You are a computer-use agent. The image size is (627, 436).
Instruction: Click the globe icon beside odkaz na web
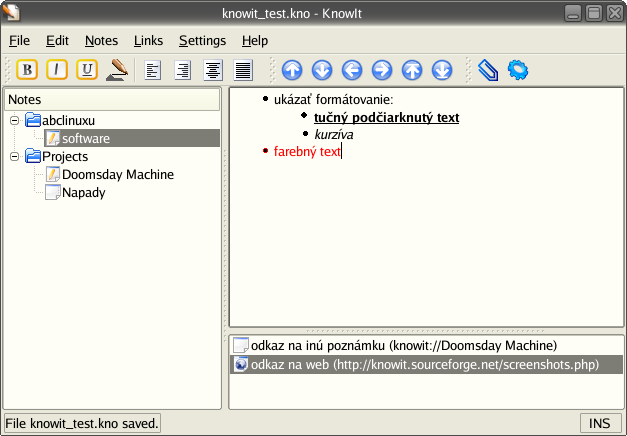(x=241, y=364)
